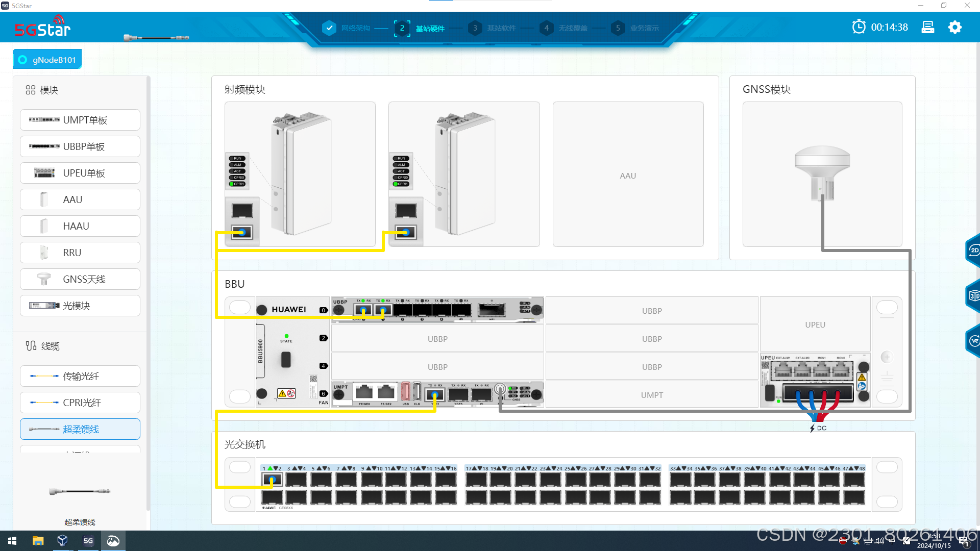
Task: Click the BBU power switch under STATE
Action: click(x=286, y=359)
